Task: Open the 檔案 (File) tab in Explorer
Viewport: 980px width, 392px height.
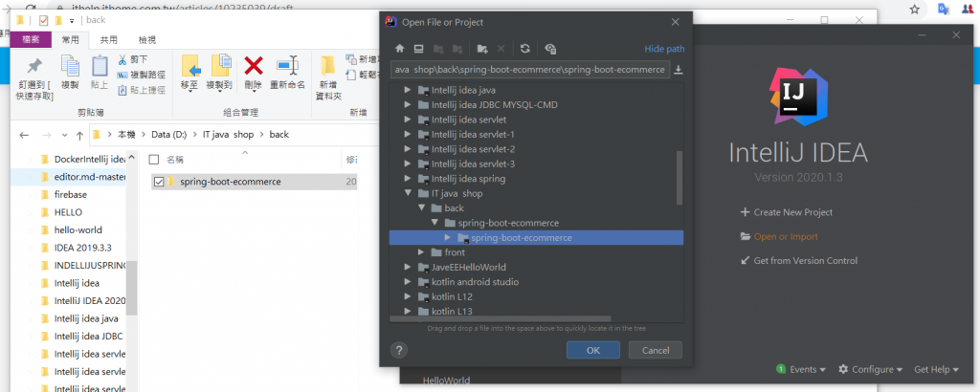Action: (x=30, y=40)
